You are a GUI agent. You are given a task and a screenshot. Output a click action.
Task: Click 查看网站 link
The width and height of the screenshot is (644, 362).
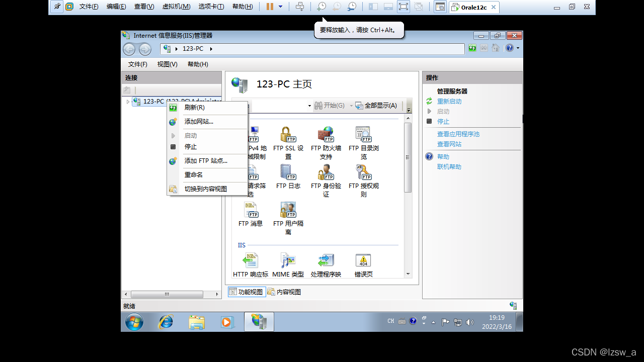[449, 144]
